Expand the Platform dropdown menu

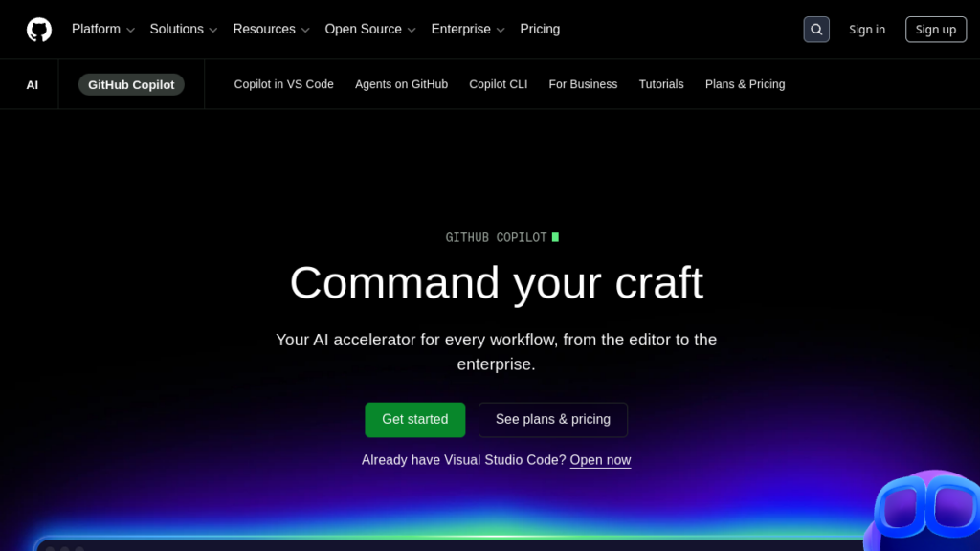click(x=103, y=30)
